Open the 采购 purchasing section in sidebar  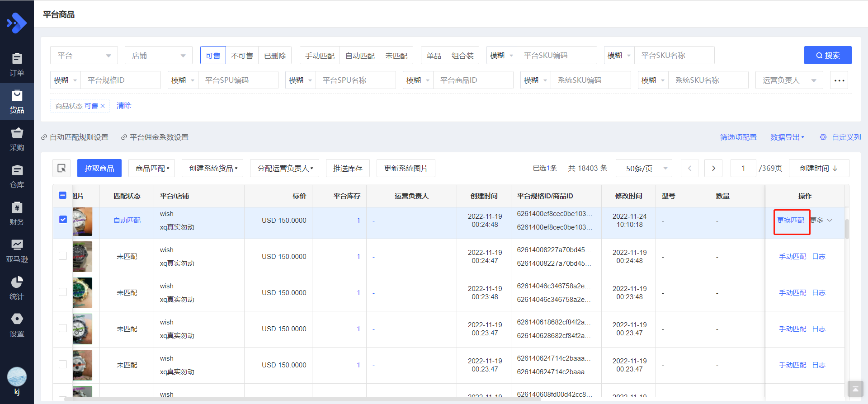17,139
